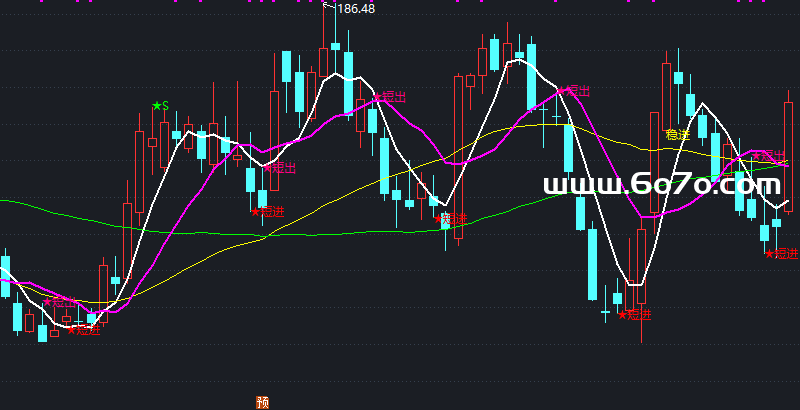Open the www.6o7o.com watermark link
The image size is (800, 410).
[x=661, y=184]
